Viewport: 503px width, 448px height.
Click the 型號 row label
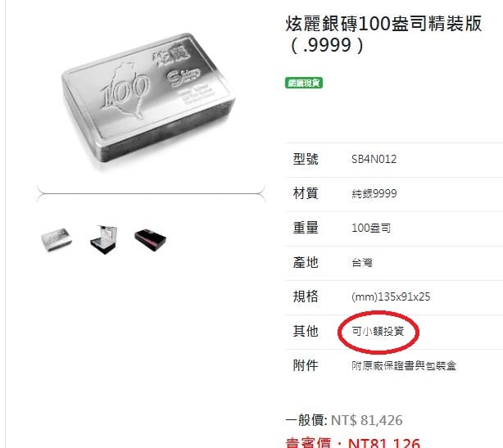pyautogui.click(x=306, y=159)
